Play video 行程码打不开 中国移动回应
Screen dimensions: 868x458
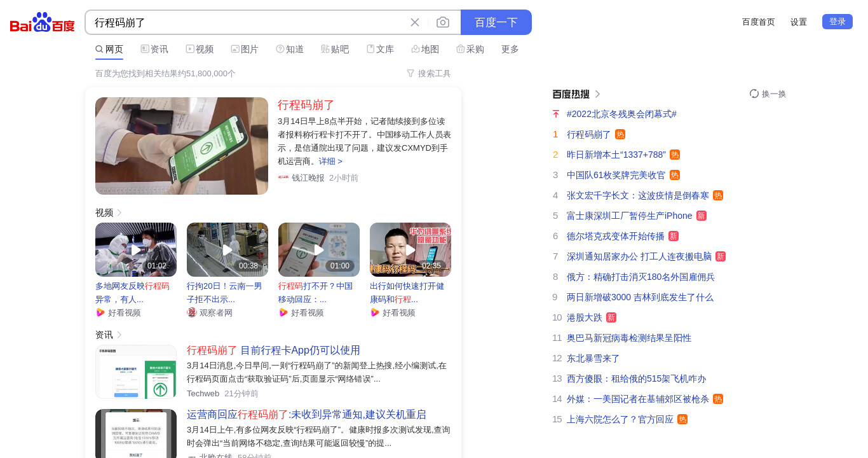click(x=319, y=249)
